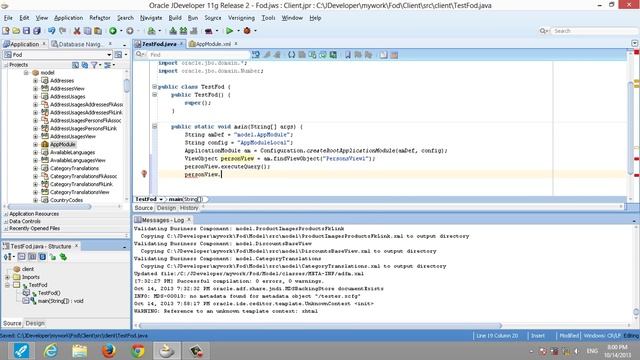Click the Rebuild project toolbar icon

183,31
